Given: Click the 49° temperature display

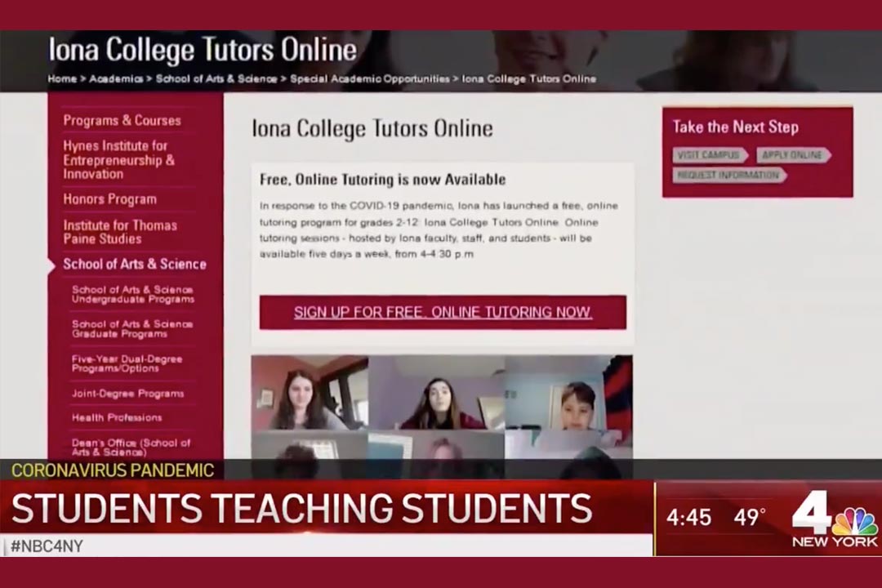Looking at the screenshot, I should tap(750, 517).
